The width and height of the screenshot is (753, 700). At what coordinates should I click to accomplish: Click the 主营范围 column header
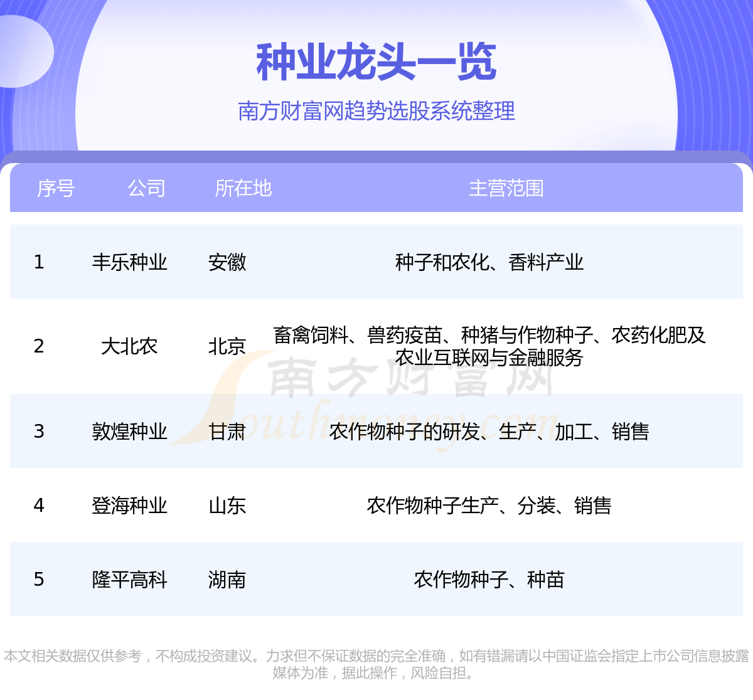(506, 188)
